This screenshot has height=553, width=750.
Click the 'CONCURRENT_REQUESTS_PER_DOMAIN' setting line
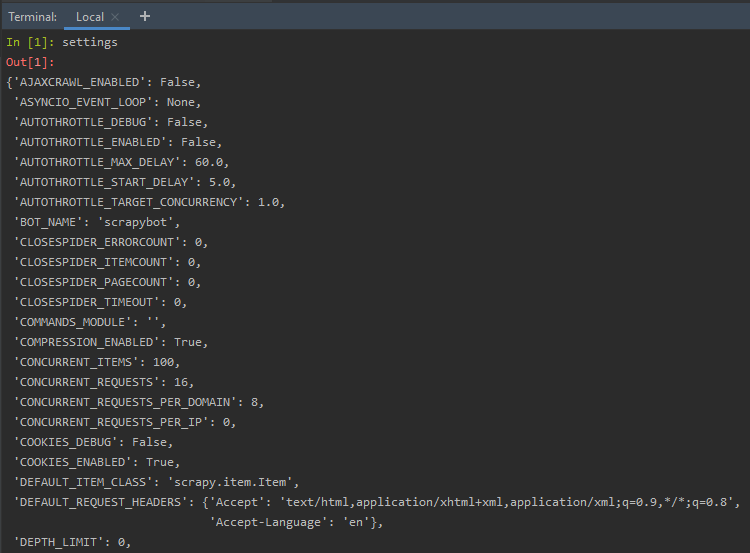(138, 402)
